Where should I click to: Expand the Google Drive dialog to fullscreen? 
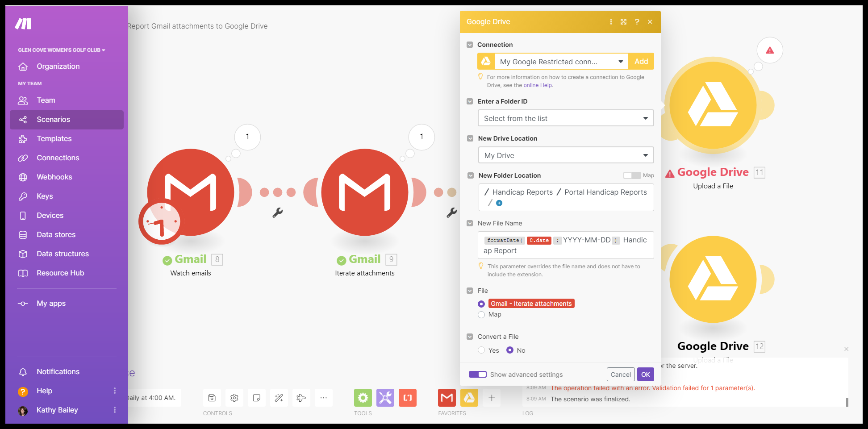coord(624,22)
